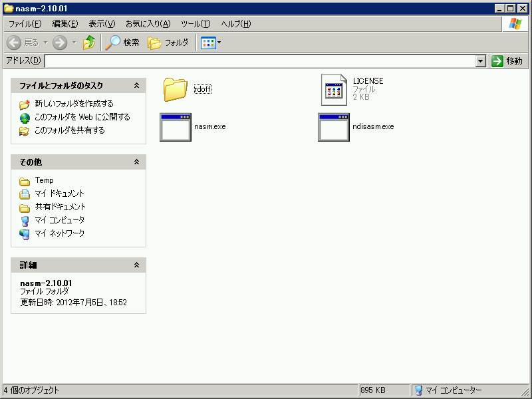This screenshot has width=532, height=399.
Task: Minimize the nasm-2.10.01 window
Action: (499, 9)
